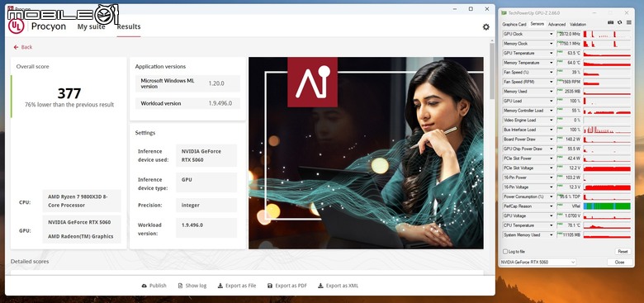Click the GPU Temperature reading 63.5 °C
The image size is (644, 303).
573,54
